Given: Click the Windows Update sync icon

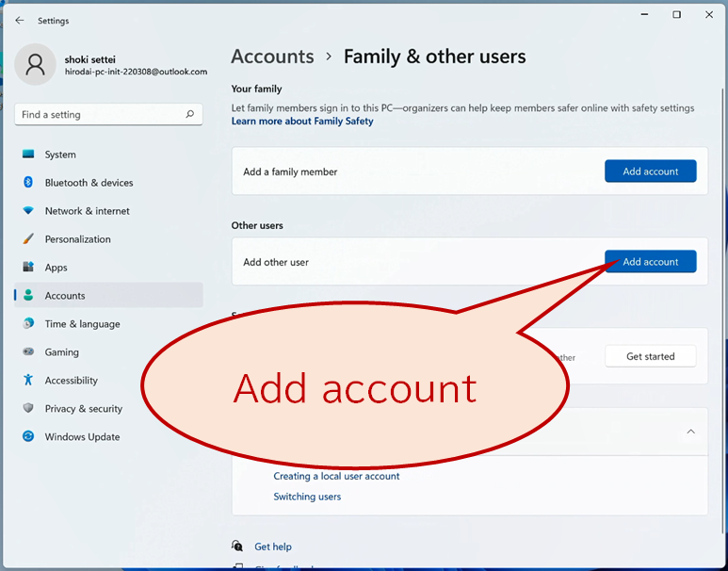Looking at the screenshot, I should [28, 436].
